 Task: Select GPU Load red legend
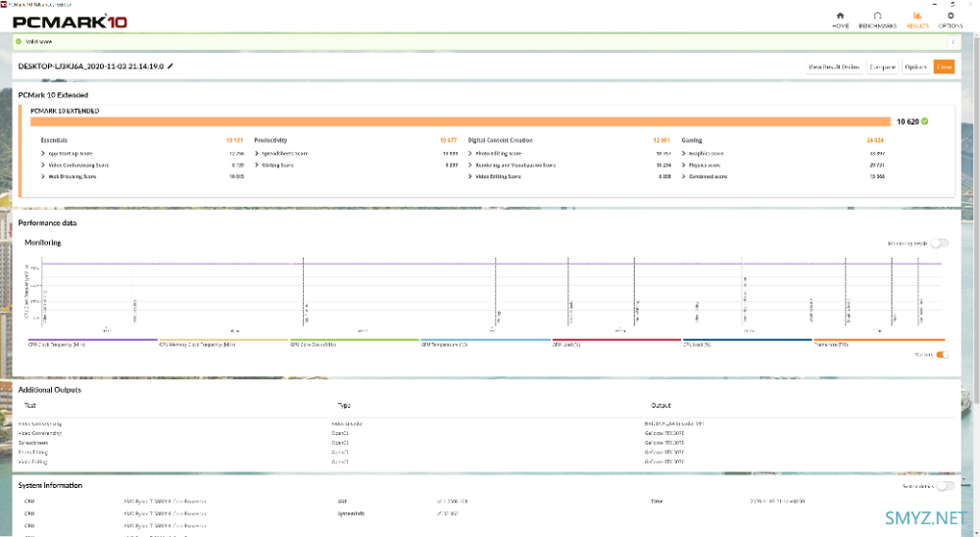click(x=616, y=343)
